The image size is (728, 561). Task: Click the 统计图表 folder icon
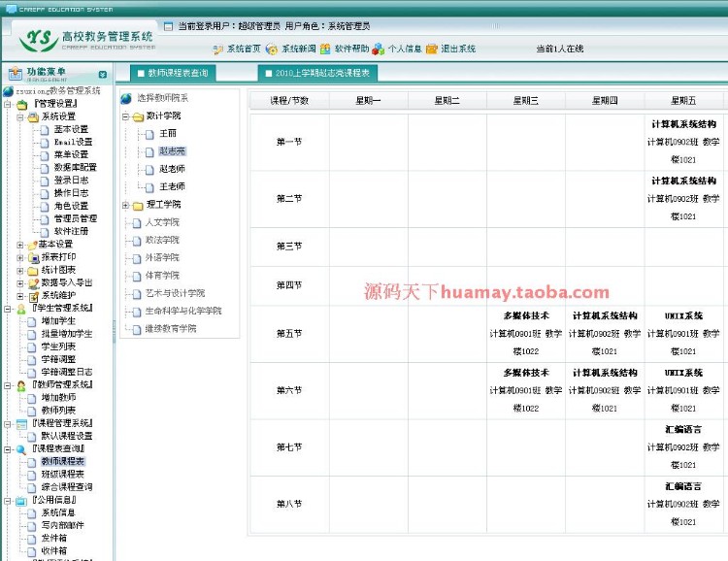click(32, 271)
